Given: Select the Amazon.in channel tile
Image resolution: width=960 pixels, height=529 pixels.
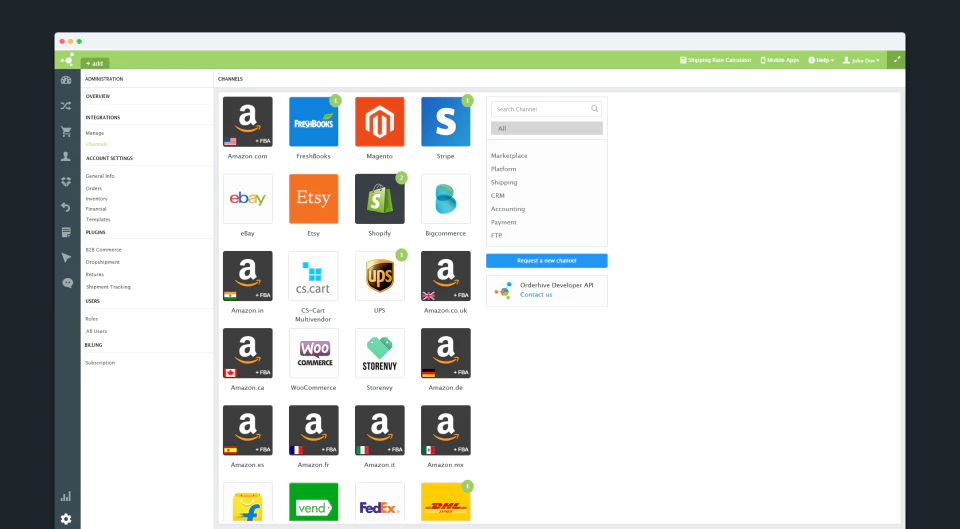Looking at the screenshot, I should [247, 276].
